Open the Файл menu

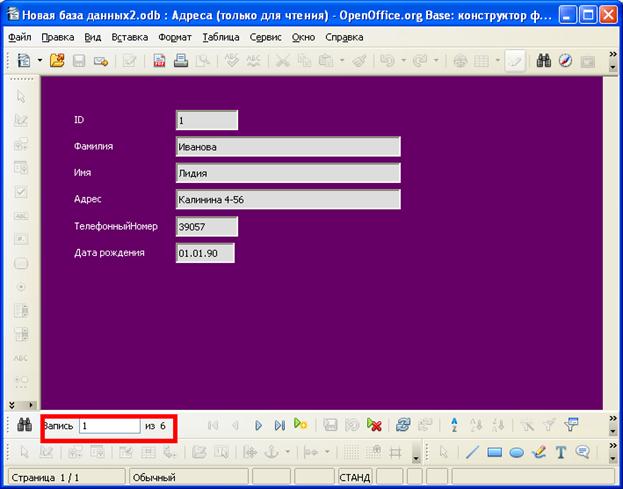pyautogui.click(x=20, y=37)
